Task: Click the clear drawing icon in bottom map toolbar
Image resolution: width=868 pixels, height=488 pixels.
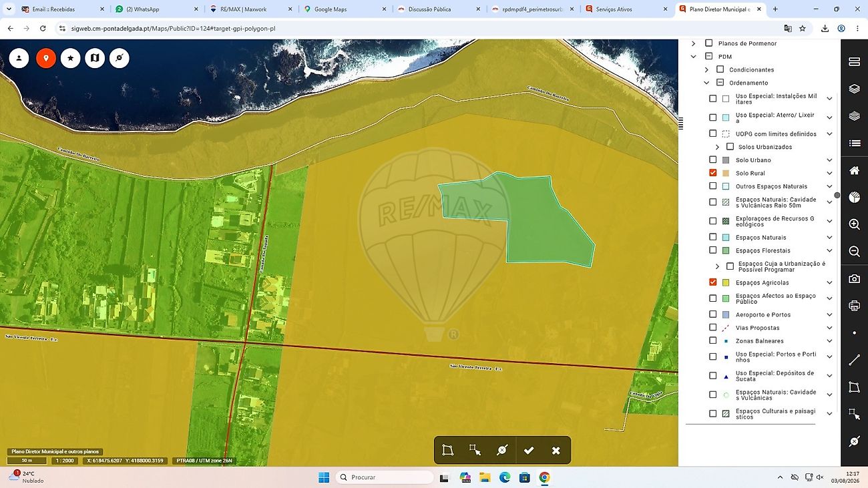Action: (x=502, y=451)
